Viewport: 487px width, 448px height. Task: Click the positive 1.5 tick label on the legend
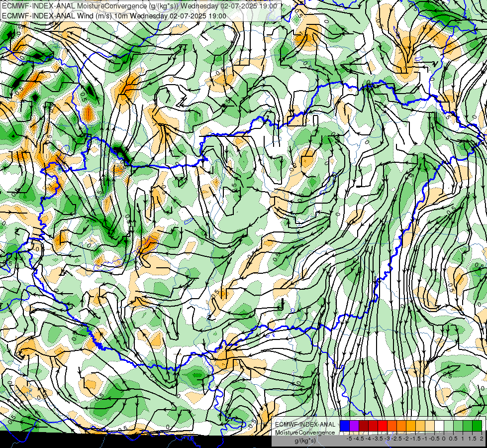(x=472, y=439)
